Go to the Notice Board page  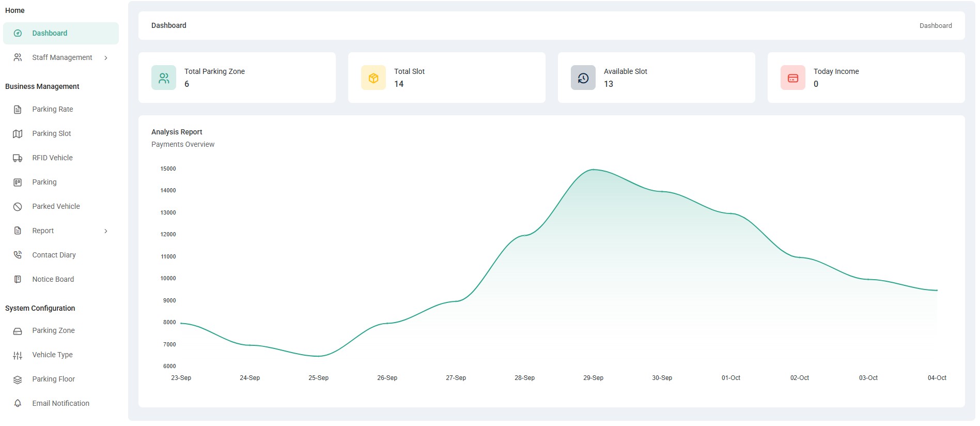[53, 279]
